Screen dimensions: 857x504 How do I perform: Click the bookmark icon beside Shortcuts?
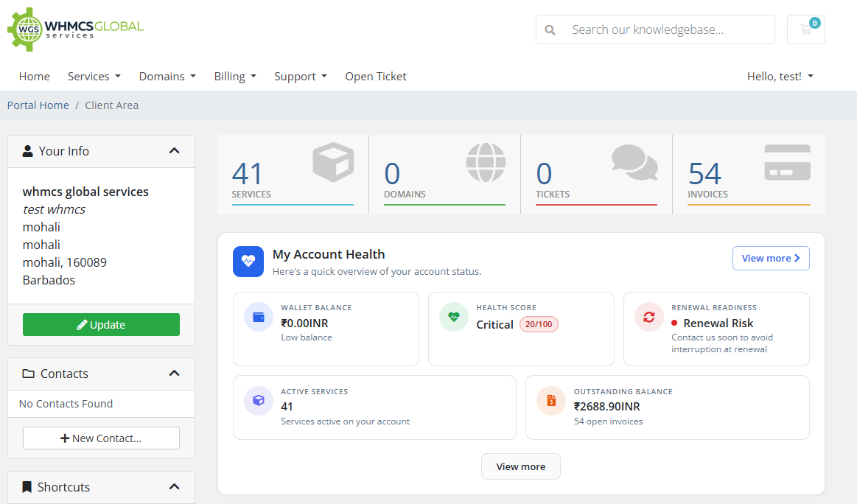tap(27, 487)
